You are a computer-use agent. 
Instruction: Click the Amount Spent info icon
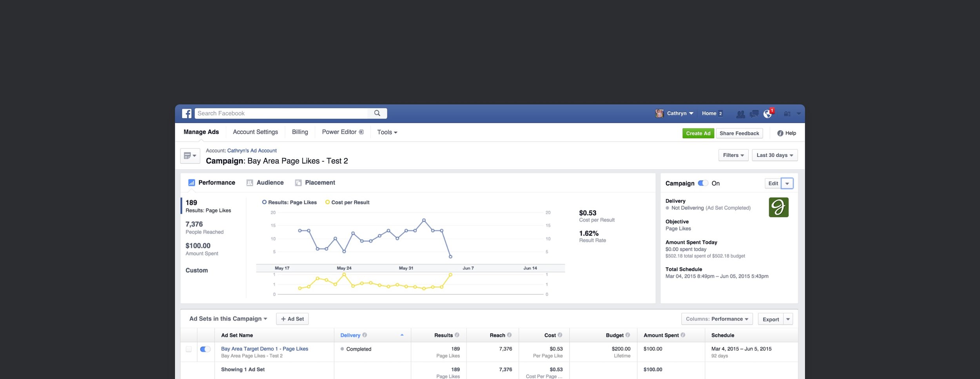683,335
